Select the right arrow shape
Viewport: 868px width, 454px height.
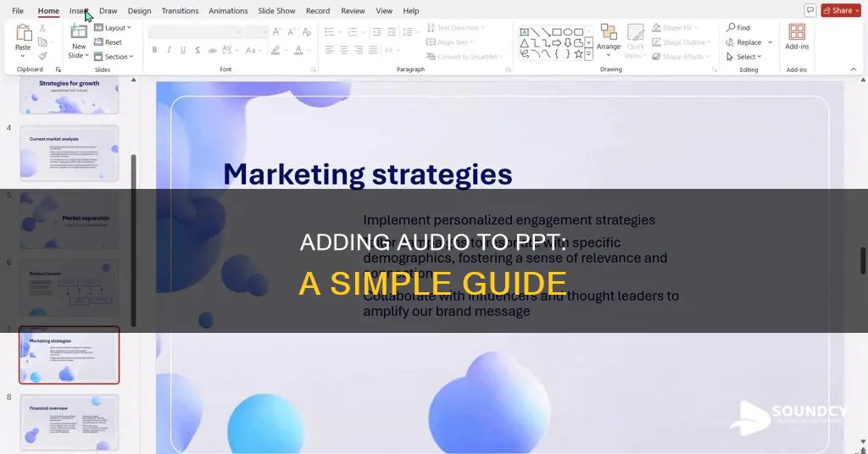pyautogui.click(x=557, y=43)
